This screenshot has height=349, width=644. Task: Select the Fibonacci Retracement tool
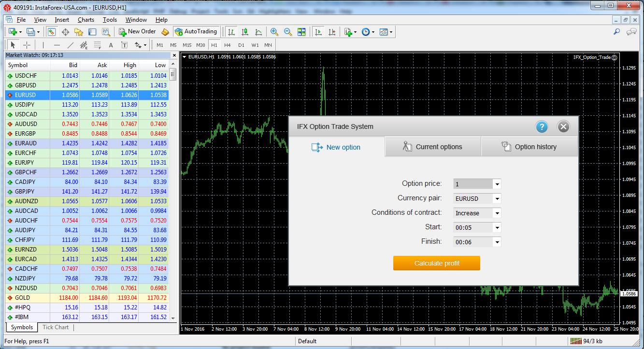click(98, 45)
